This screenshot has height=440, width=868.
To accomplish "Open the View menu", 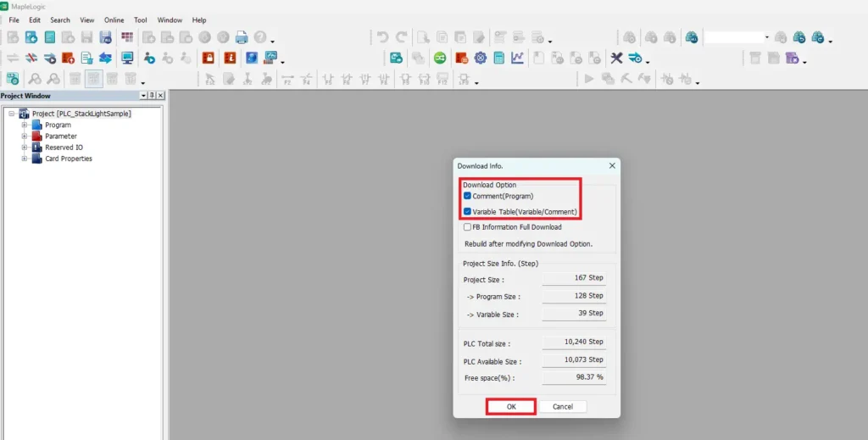I will (87, 20).
